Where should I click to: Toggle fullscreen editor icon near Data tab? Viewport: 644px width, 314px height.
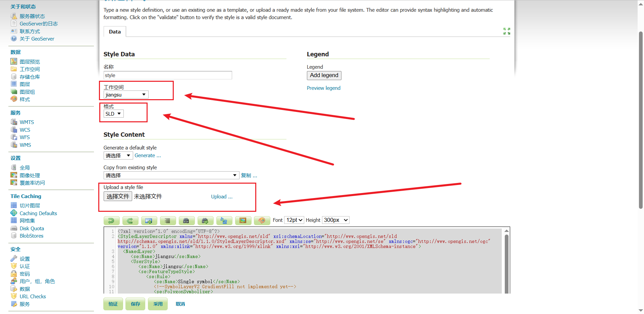click(507, 31)
